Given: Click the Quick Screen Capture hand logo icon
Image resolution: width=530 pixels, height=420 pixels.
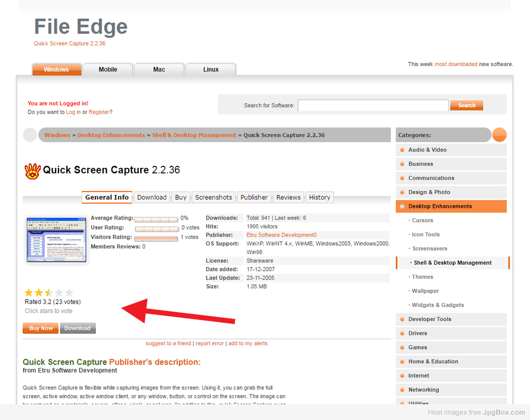Looking at the screenshot, I should click(33, 171).
